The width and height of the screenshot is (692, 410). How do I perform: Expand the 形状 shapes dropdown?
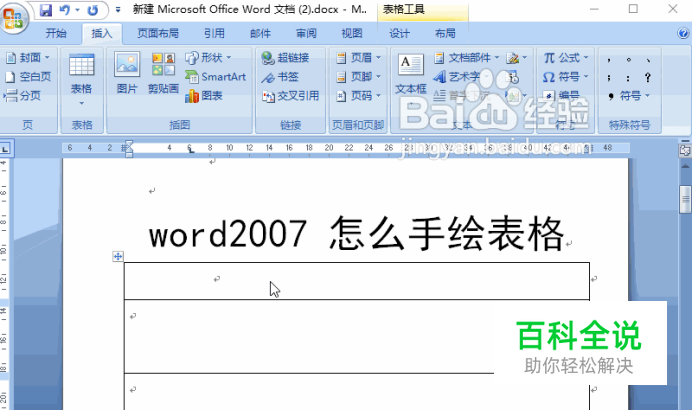click(x=229, y=57)
